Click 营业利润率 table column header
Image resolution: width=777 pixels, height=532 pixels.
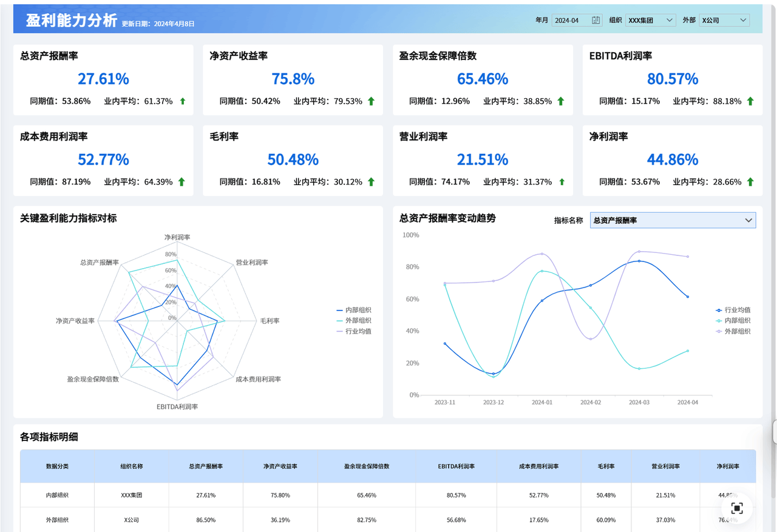tap(665, 466)
